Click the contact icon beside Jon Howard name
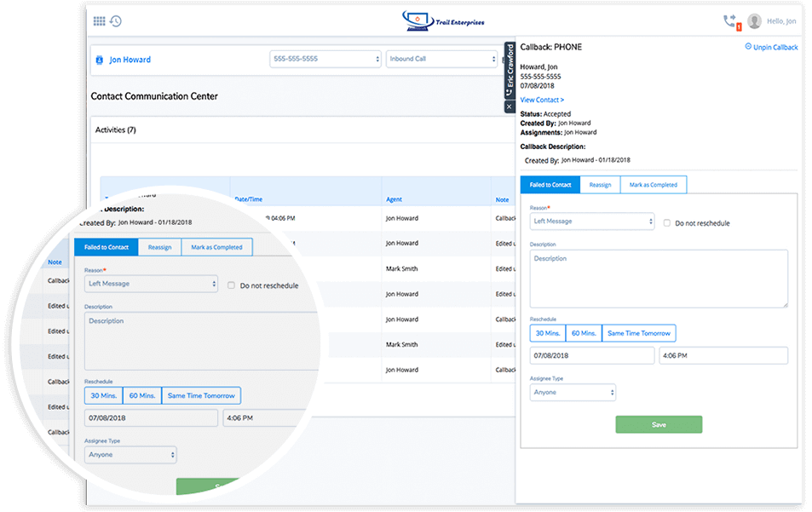 [99, 60]
